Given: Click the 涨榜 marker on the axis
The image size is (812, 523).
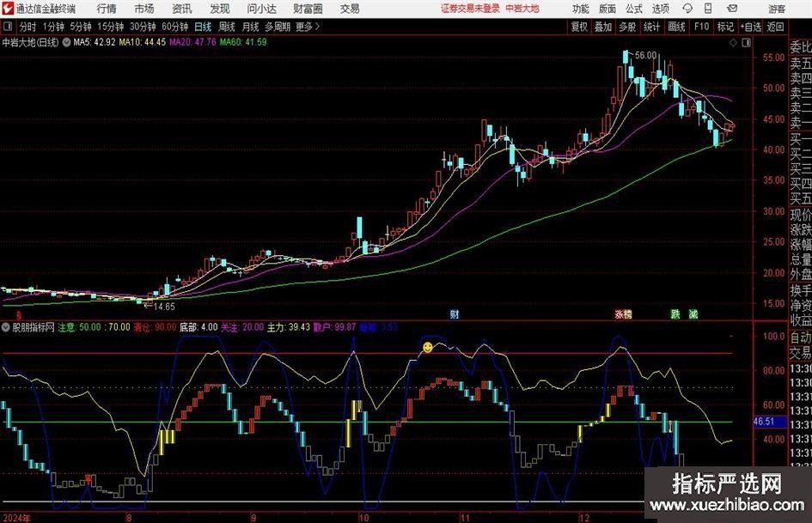Looking at the screenshot, I should tap(623, 313).
